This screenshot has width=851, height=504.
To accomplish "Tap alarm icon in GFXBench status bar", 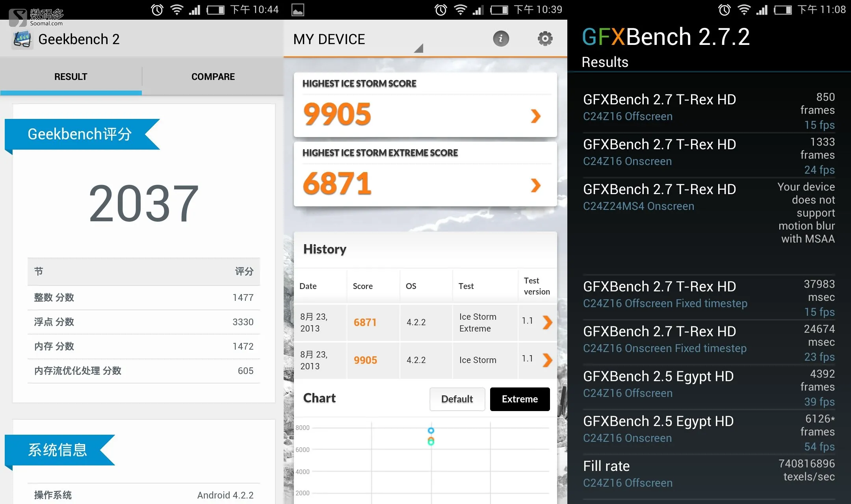I will click(x=724, y=9).
